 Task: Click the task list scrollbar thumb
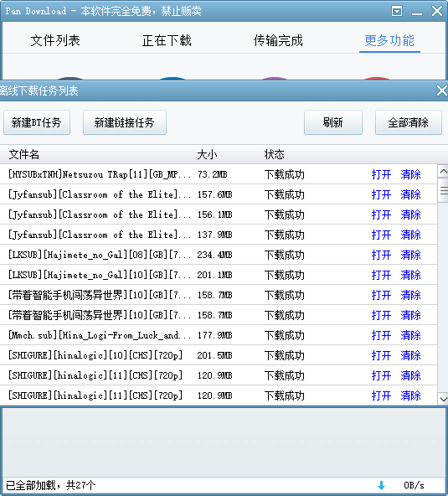(443, 191)
